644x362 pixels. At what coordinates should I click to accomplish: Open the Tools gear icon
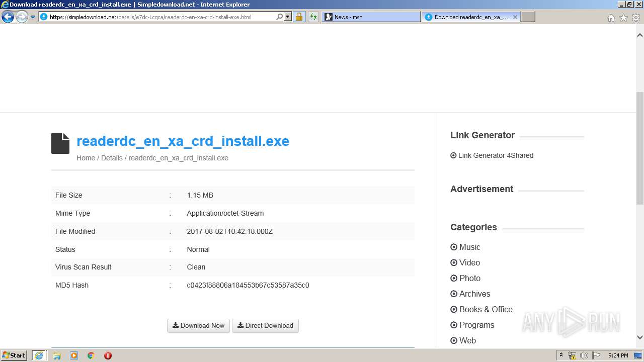tap(636, 18)
